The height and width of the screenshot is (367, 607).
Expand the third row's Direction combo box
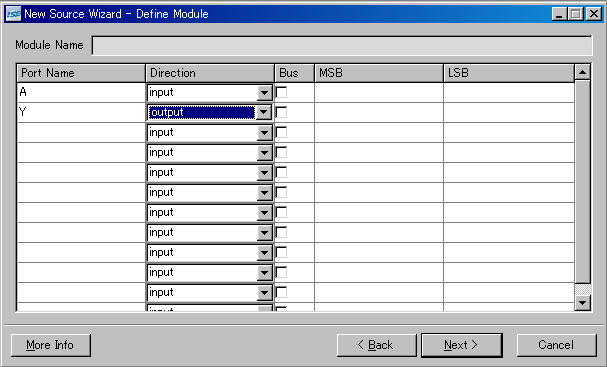tap(264, 133)
